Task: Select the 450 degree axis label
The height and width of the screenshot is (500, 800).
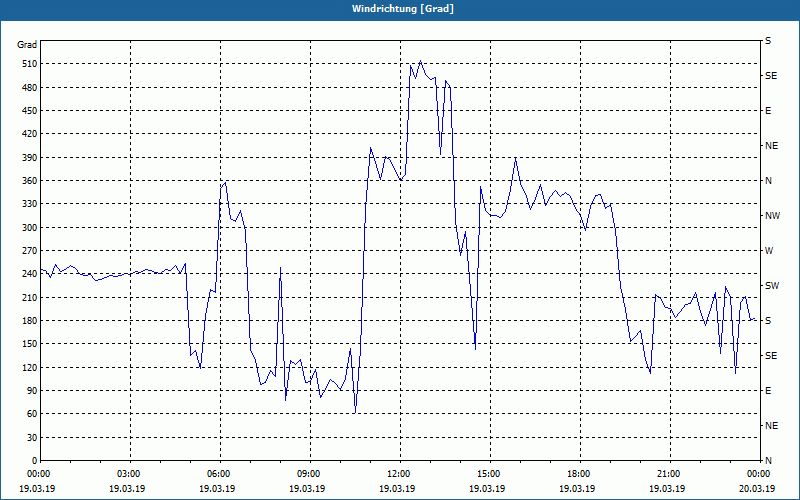Action: tap(30, 111)
